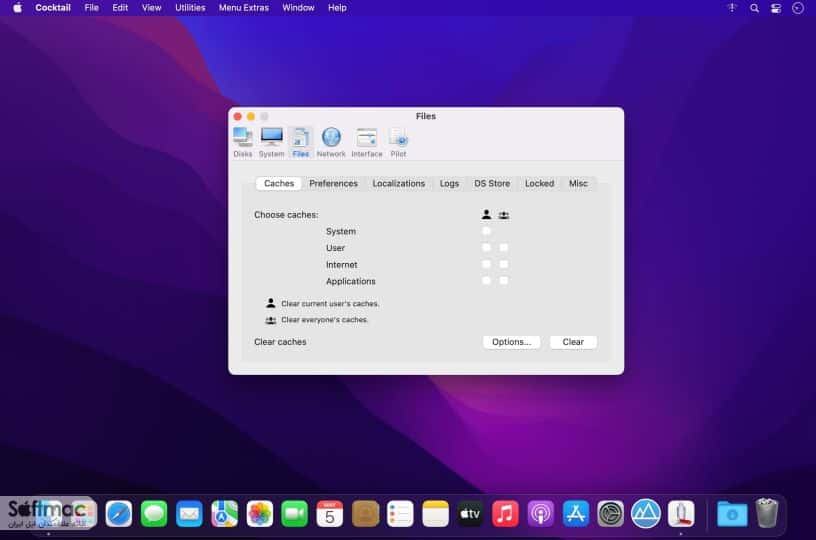Open the Interface toolbar section
This screenshot has width=816, height=540.
click(x=367, y=142)
